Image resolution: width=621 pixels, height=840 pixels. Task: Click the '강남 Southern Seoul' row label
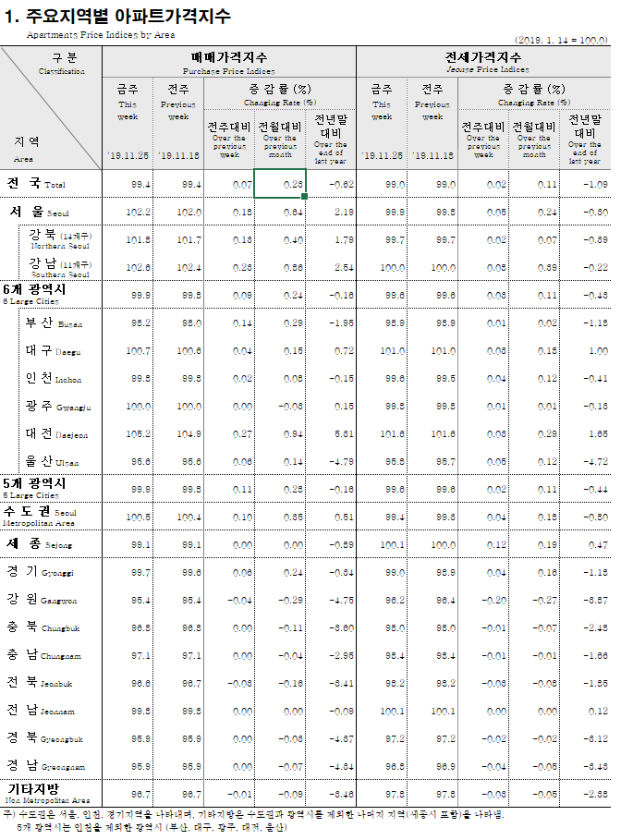(61, 268)
